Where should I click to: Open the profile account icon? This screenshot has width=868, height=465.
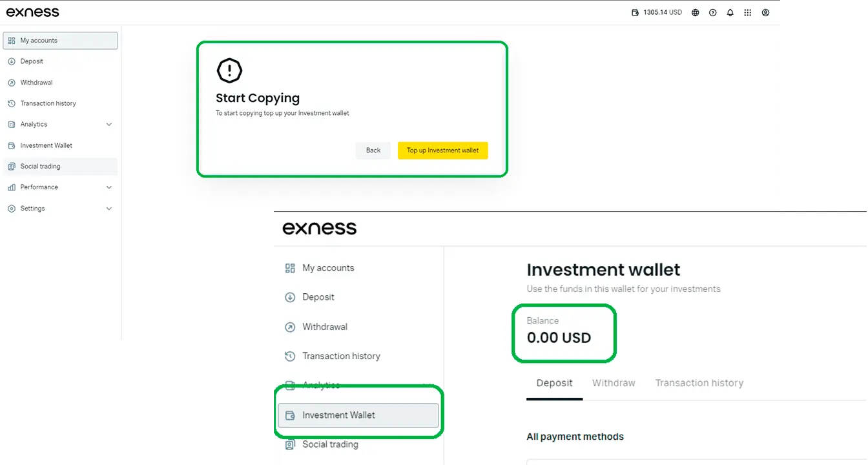[x=765, y=12]
